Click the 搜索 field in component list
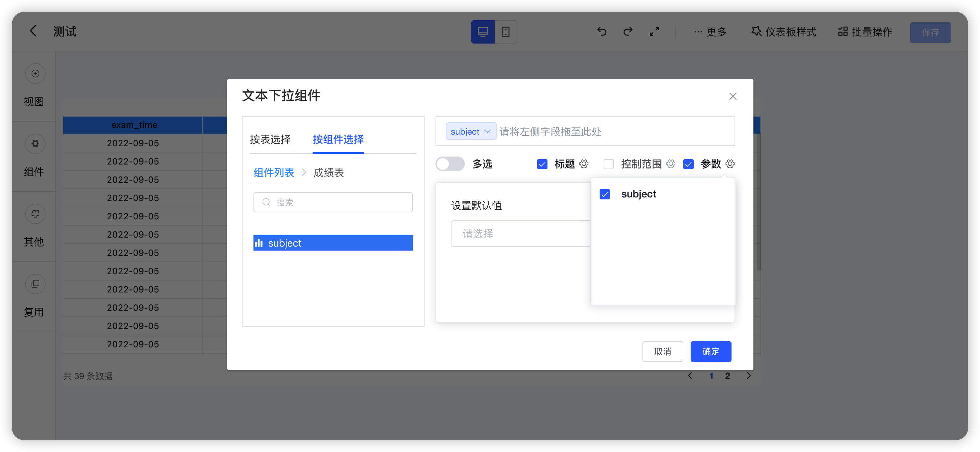This screenshot has width=980, height=452. click(x=333, y=202)
